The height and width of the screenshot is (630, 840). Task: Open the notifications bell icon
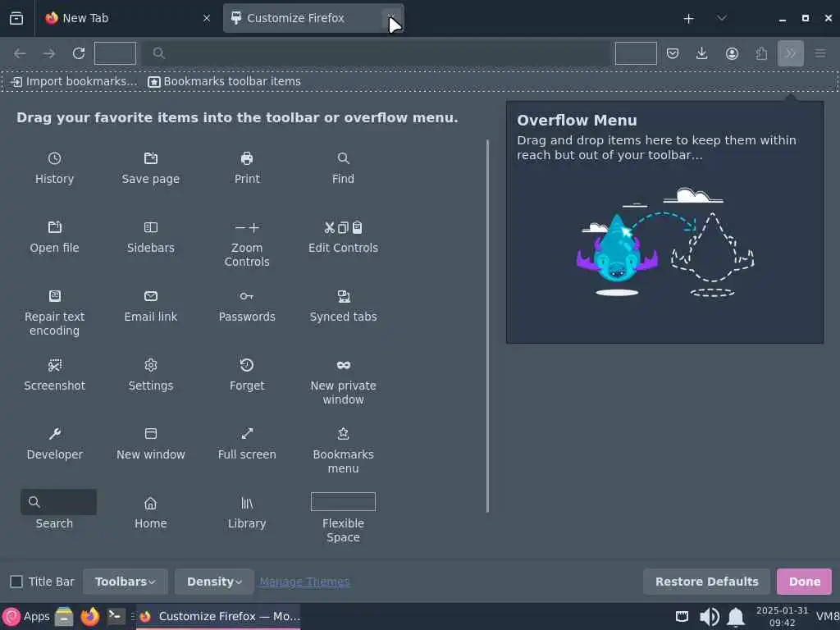coord(736,617)
